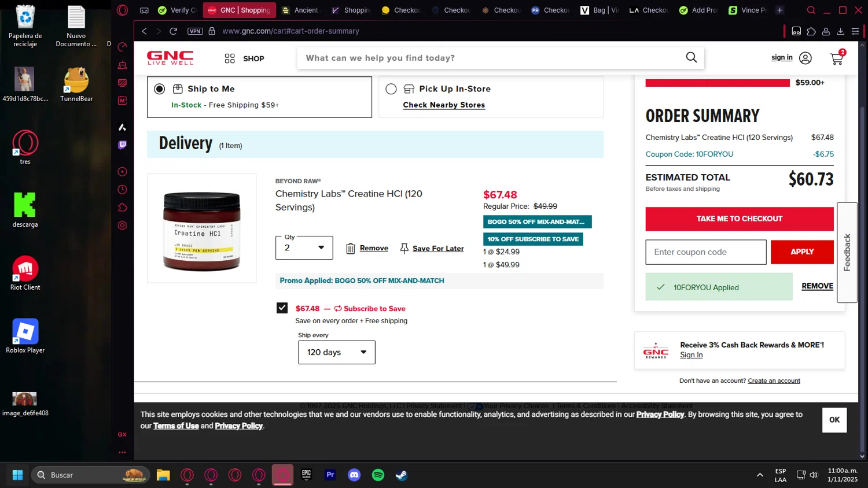Click the Creatine HCl product thumbnail

(x=201, y=228)
